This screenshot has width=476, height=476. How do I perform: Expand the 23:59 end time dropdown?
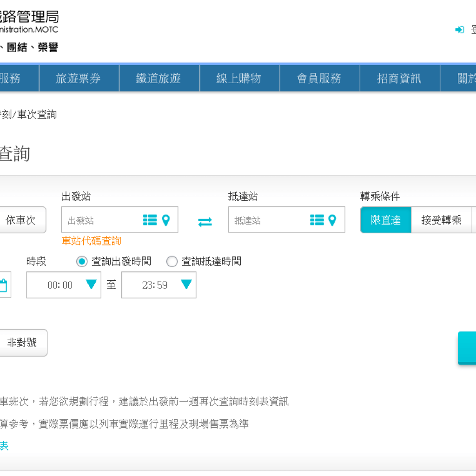[186, 284]
